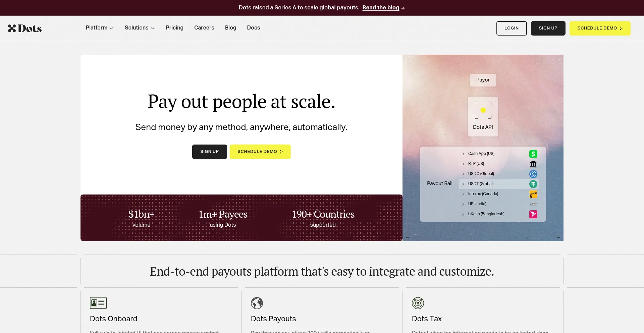Click Pay out people at scale headline
This screenshot has width=644, height=333.
[x=241, y=102]
